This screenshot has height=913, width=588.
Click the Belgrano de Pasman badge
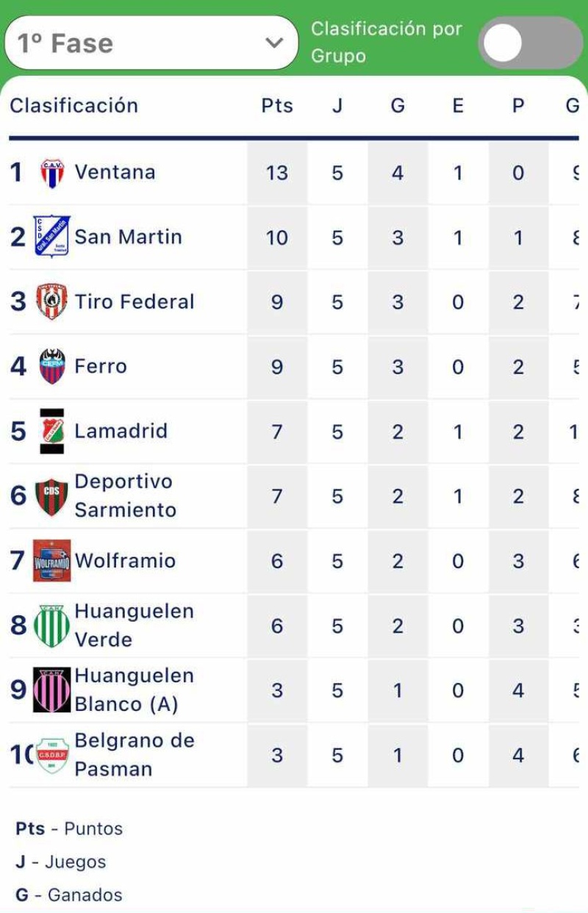coord(52,755)
